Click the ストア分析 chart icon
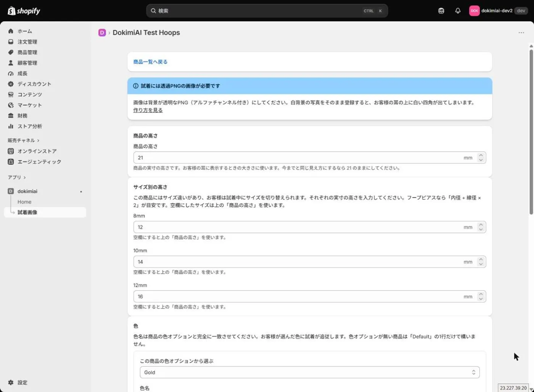The width and height of the screenshot is (534, 392). 11,126
